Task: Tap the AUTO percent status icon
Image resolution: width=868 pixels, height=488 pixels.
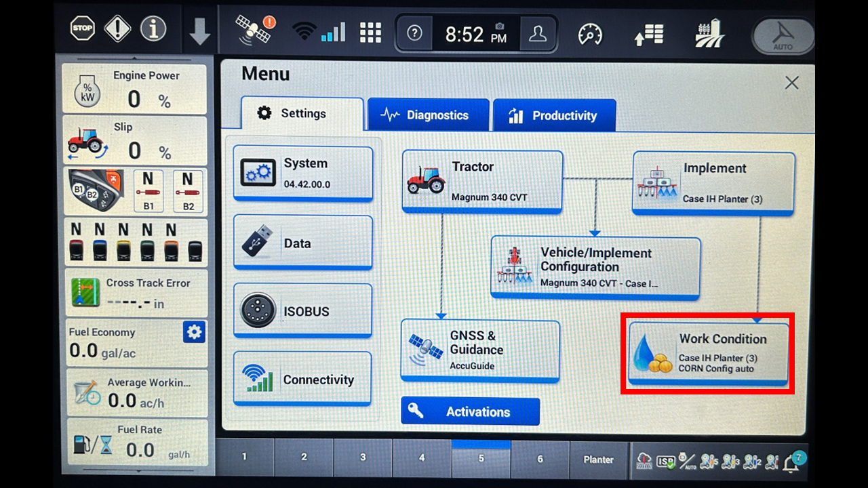Action: click(x=688, y=462)
